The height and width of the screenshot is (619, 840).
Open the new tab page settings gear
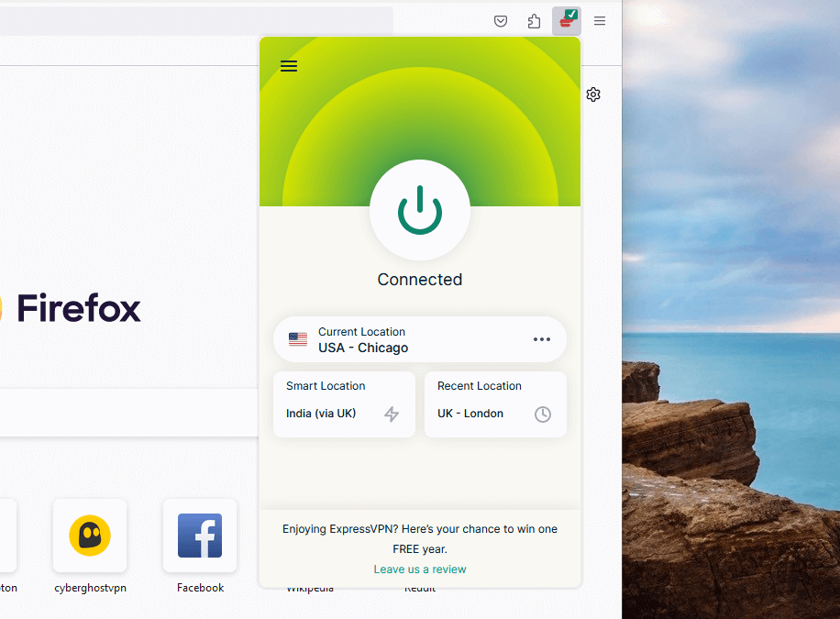click(593, 94)
